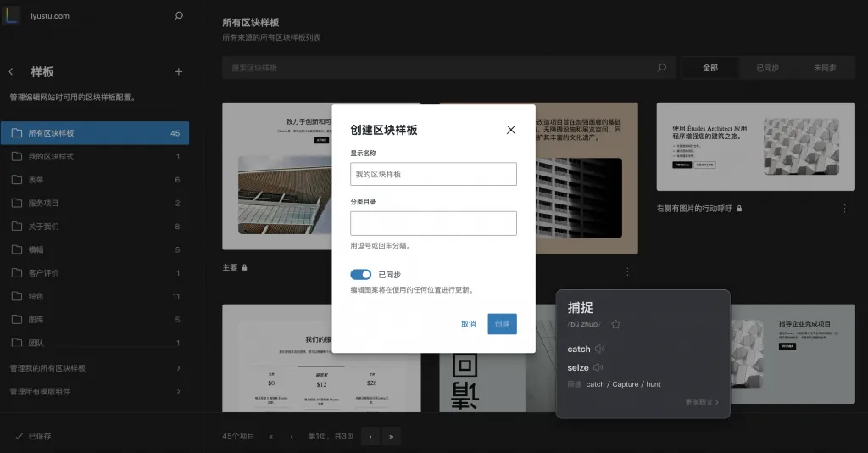This screenshot has width=868, height=453.
Task: Star the 捕捉 translation entry
Action: [x=616, y=324]
